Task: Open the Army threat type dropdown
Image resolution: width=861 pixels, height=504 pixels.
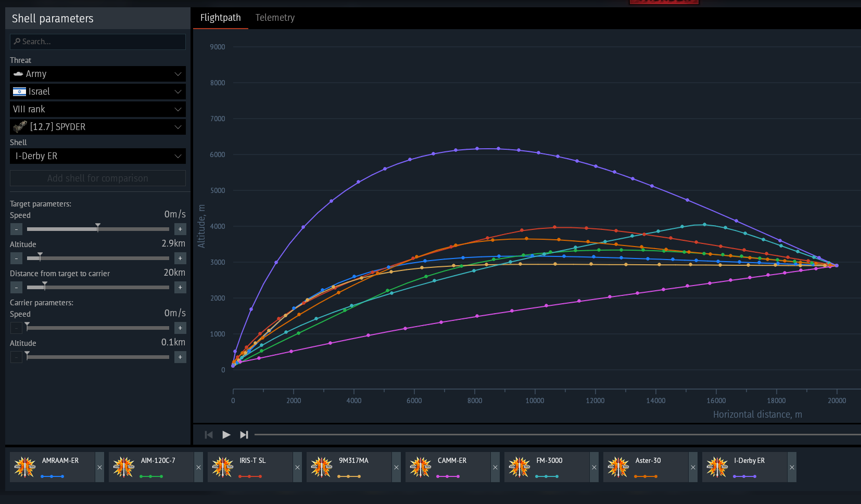Action: [x=98, y=74]
